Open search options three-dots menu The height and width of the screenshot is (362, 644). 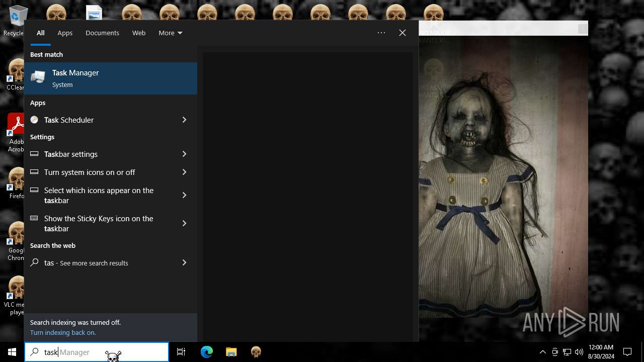point(381,33)
